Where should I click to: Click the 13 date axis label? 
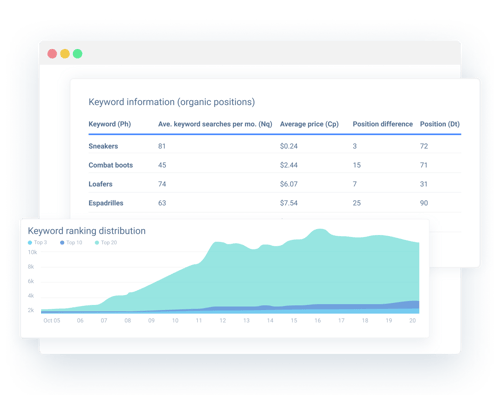click(246, 320)
